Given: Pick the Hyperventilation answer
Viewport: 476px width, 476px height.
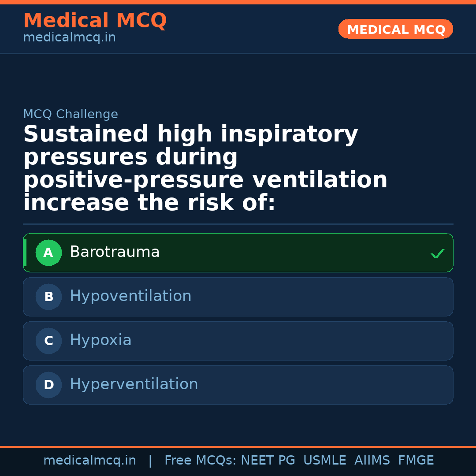Looking at the screenshot, I should 134,384.
